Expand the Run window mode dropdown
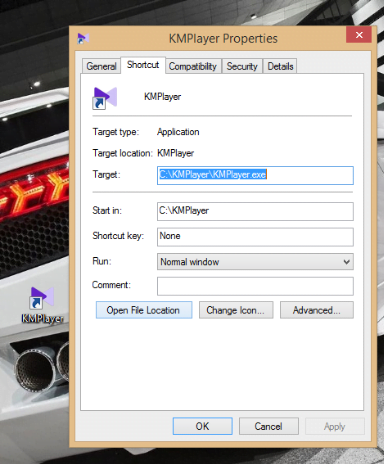Viewport: 384px width, 464px height. click(x=255, y=262)
